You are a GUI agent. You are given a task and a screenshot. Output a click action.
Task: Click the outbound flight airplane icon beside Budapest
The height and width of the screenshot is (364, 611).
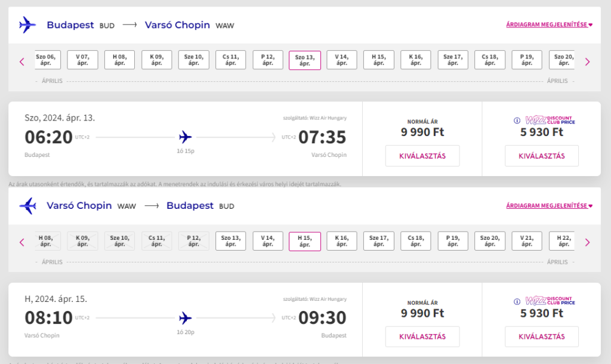pos(27,25)
